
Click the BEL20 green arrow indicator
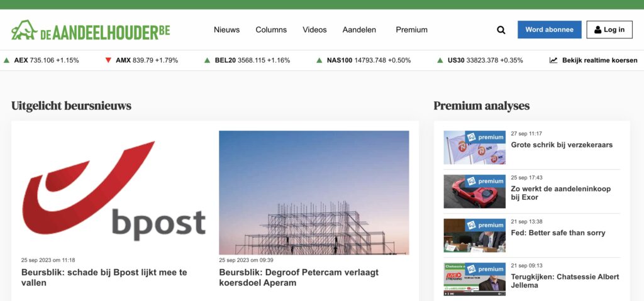coord(207,60)
